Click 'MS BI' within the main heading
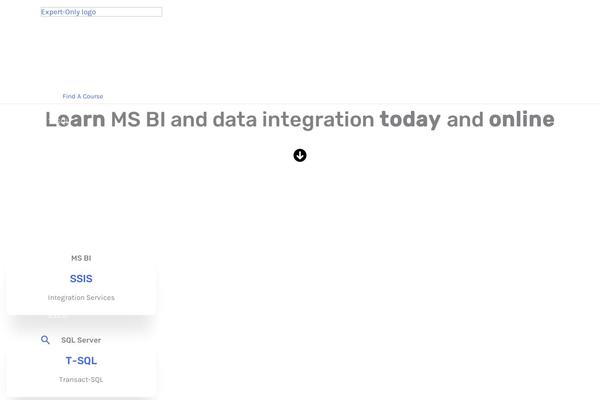 tap(138, 119)
